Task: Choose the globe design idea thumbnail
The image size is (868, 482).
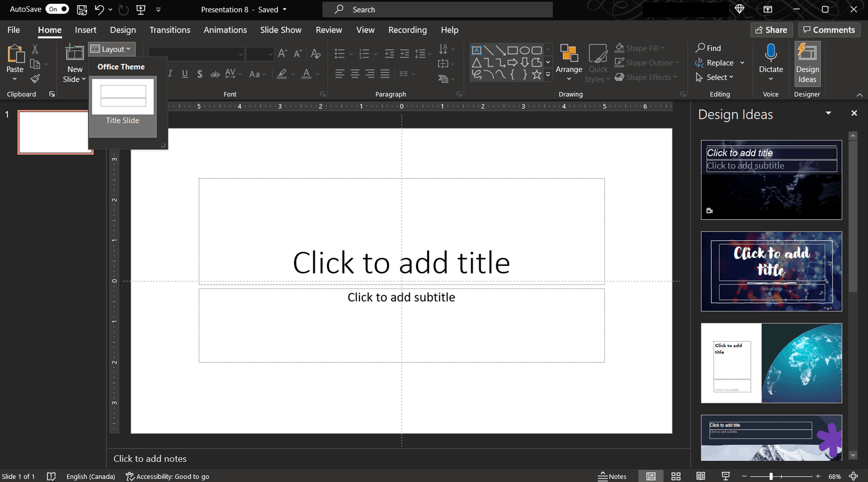Action: [x=771, y=363]
